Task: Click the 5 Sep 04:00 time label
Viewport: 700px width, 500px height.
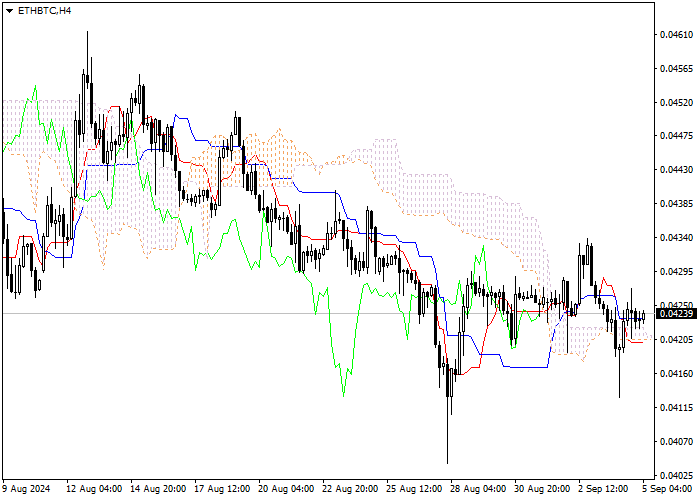Action: point(668,489)
